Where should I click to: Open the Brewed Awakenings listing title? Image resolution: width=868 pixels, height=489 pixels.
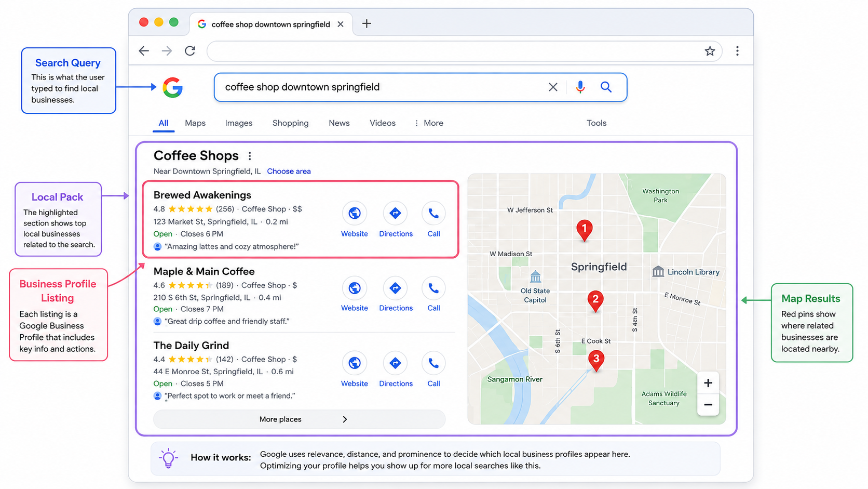[x=202, y=195]
